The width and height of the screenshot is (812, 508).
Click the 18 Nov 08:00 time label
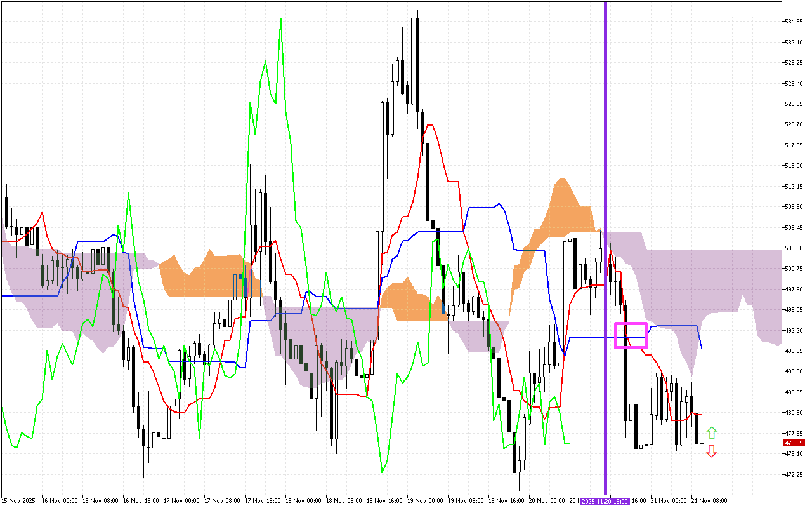point(344,501)
